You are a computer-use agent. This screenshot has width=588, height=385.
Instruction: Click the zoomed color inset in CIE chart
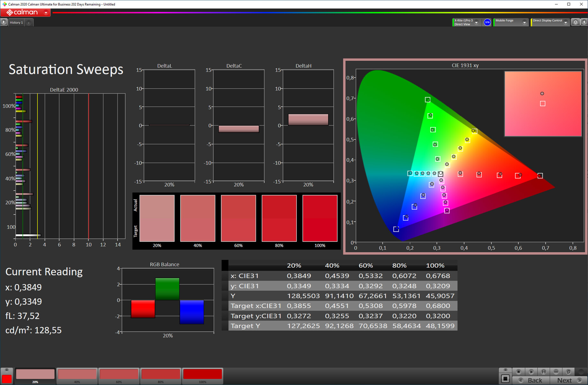pyautogui.click(x=543, y=104)
